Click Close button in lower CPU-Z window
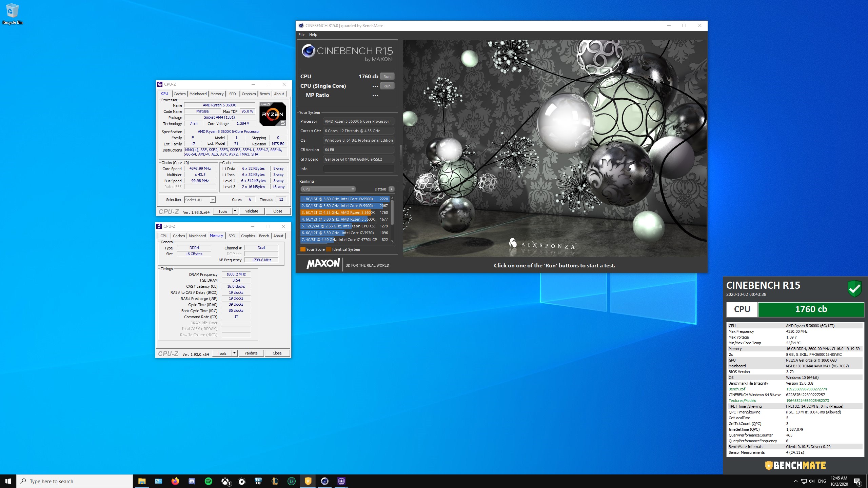The height and width of the screenshot is (488, 868). (277, 353)
